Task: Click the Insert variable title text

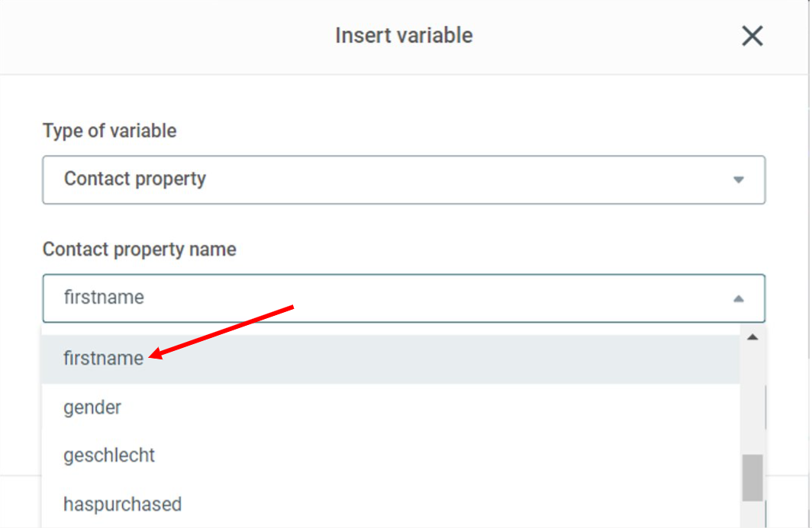Action: point(404,36)
